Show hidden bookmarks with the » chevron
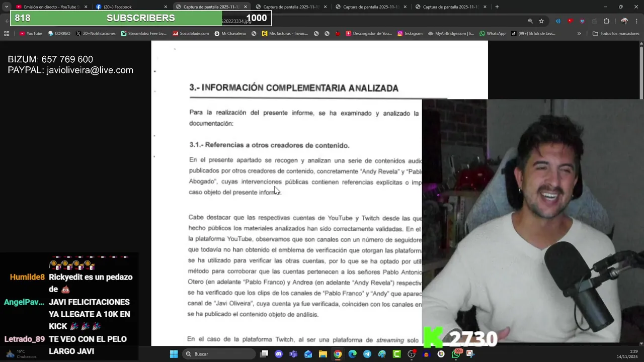 [579, 34]
